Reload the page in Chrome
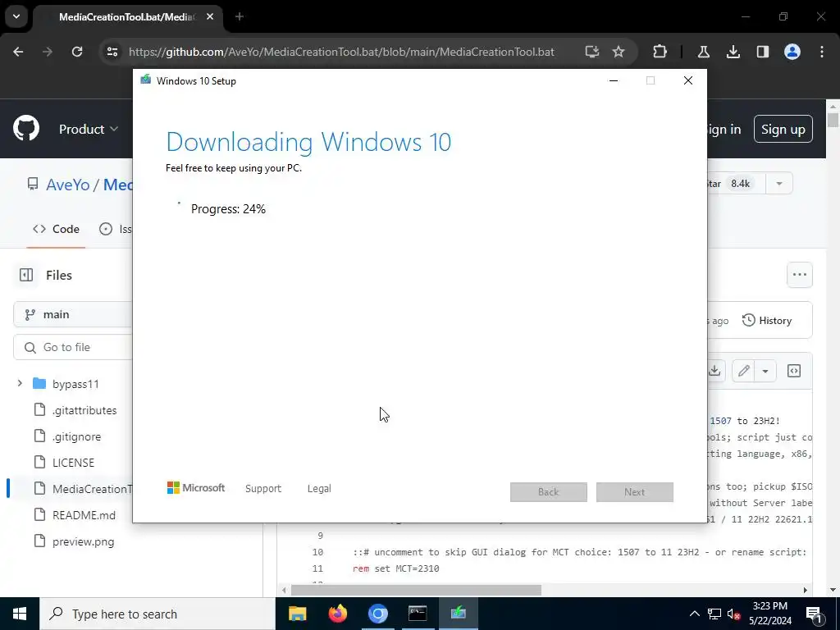 77,52
